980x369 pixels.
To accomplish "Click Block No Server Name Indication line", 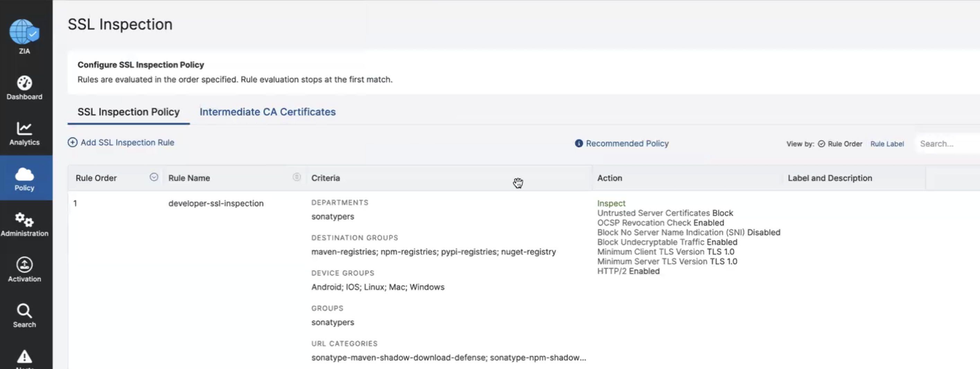I will coord(689,233).
